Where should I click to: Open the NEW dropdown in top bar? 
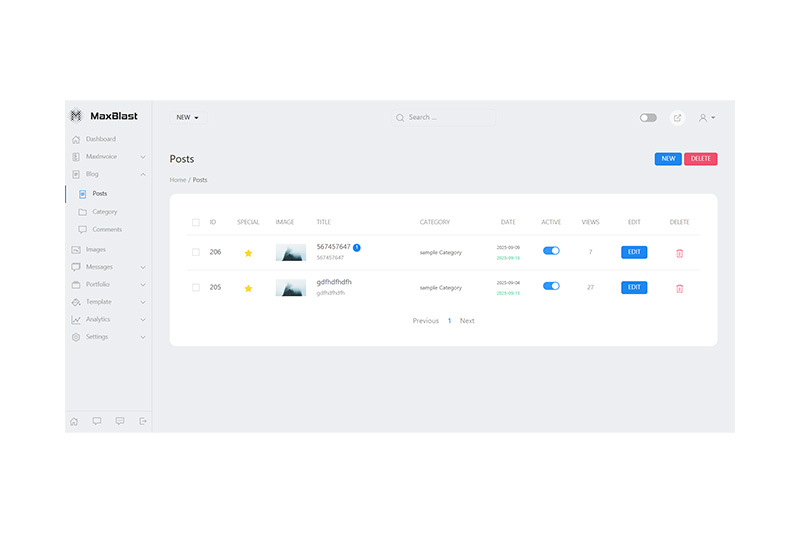187,118
